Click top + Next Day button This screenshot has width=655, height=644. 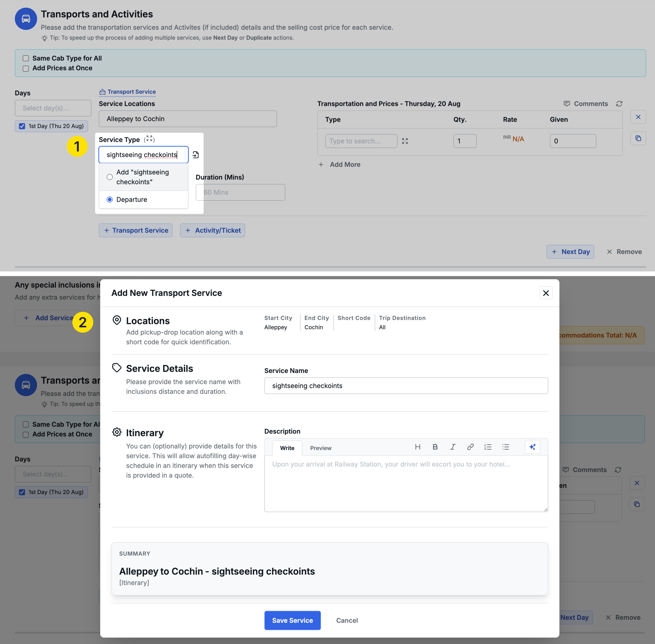(570, 252)
